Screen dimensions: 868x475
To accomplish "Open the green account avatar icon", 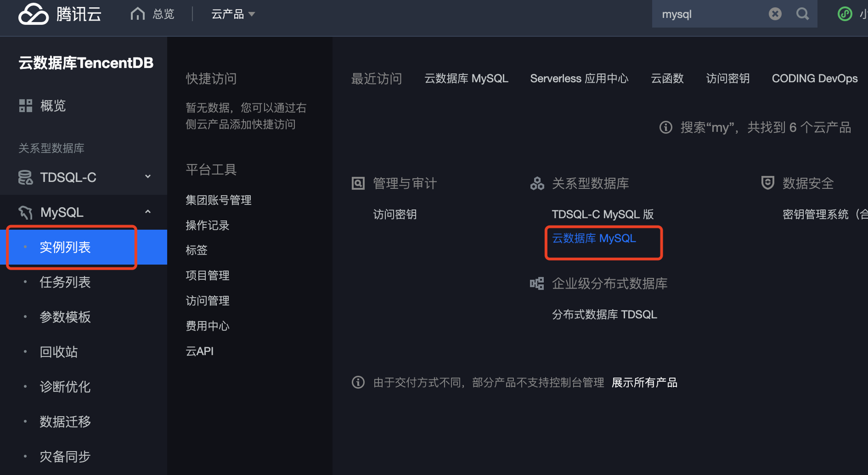I will pos(845,14).
